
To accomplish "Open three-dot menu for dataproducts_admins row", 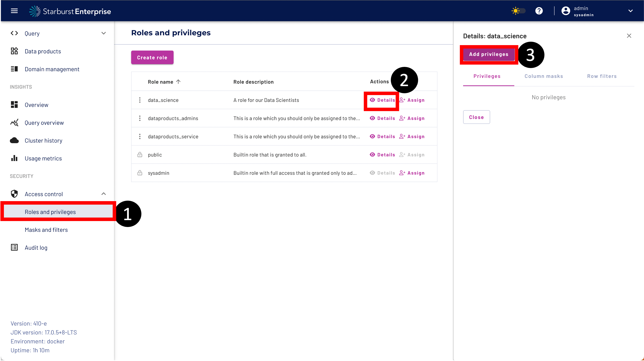I will [x=140, y=118].
